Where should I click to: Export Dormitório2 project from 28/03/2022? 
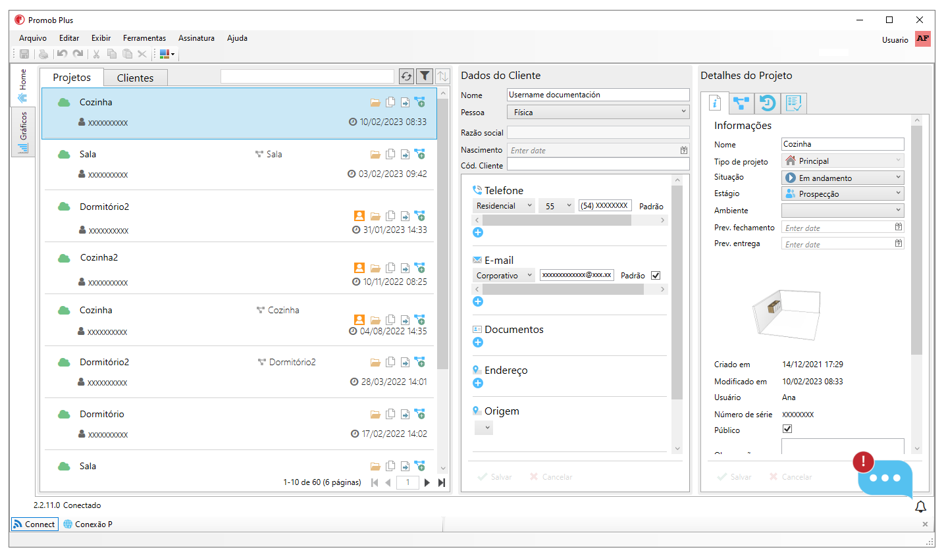point(405,363)
